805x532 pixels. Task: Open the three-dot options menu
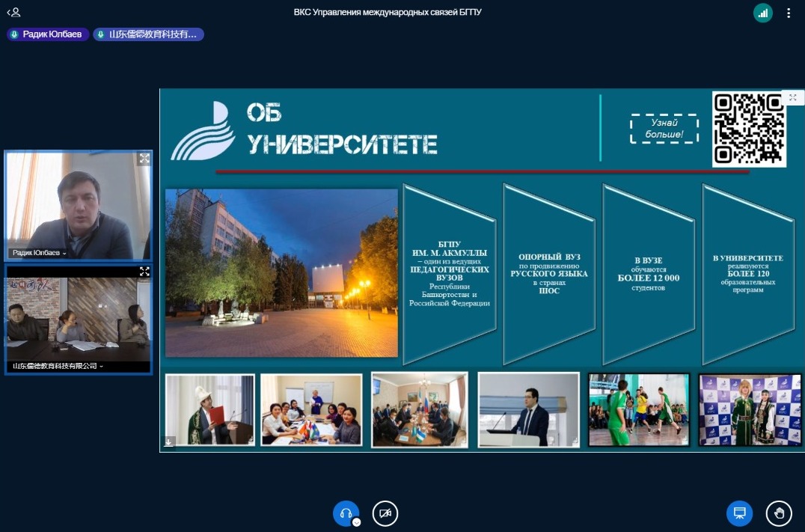coord(789,13)
